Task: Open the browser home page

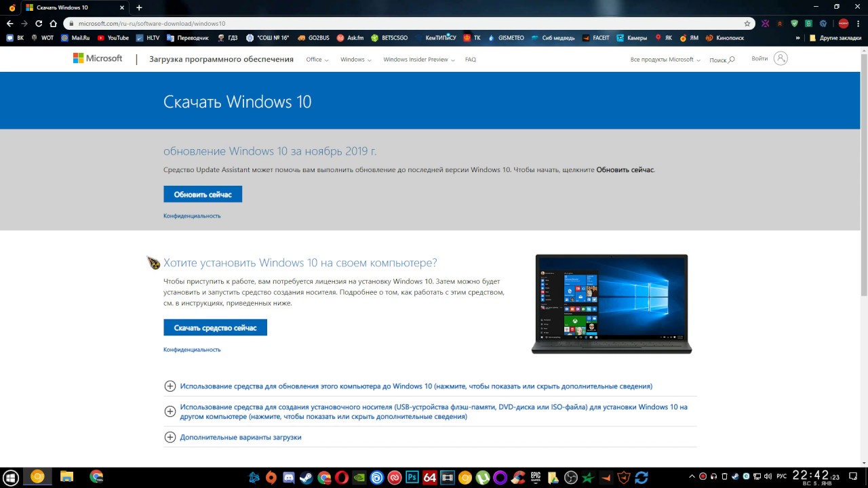Action: pyautogui.click(x=54, y=23)
